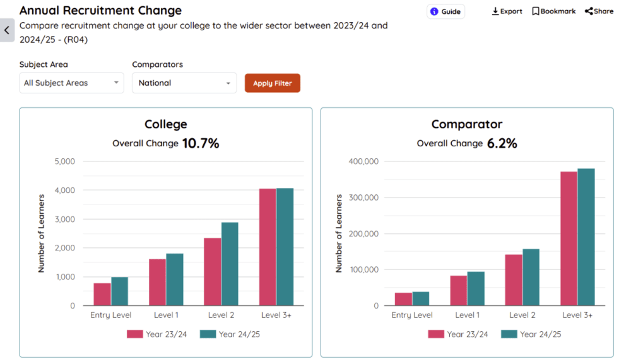Click College Level 2 Year 24/25 bar
This screenshot has width=631, height=364.
tap(230, 264)
